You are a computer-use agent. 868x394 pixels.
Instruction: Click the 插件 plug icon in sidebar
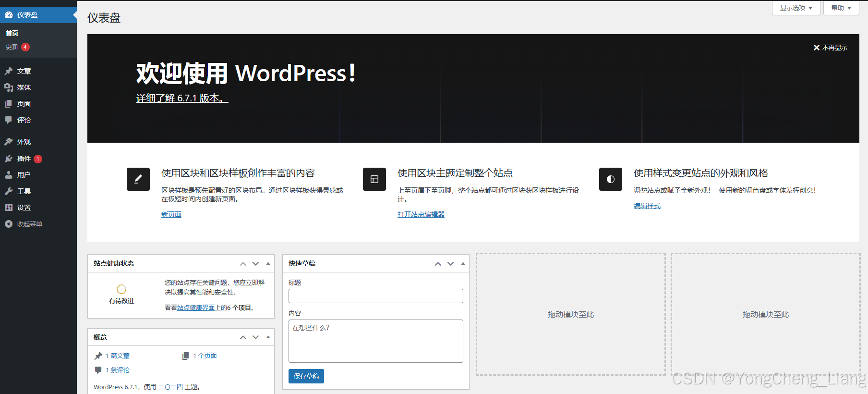pyautogui.click(x=9, y=159)
